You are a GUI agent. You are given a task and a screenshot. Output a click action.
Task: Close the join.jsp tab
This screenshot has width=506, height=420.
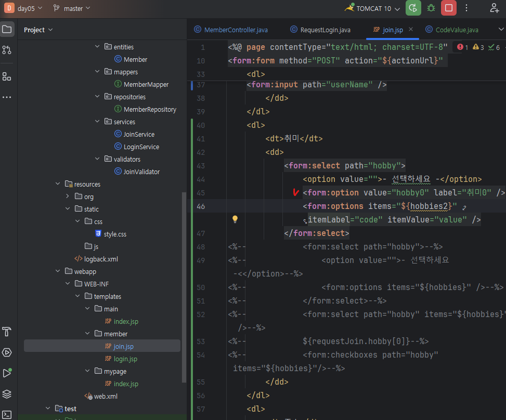pyautogui.click(x=411, y=29)
